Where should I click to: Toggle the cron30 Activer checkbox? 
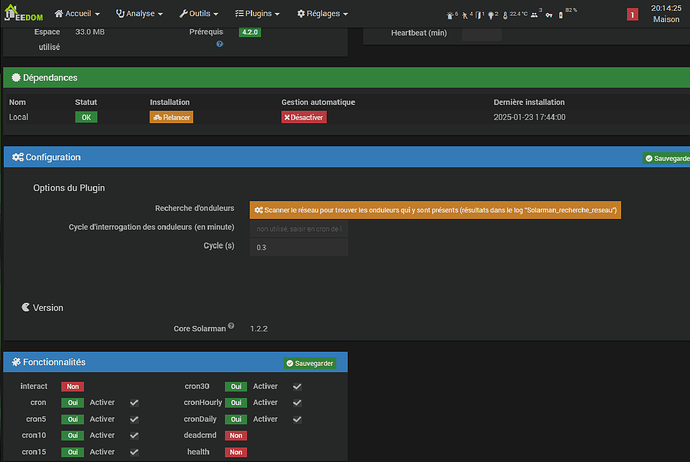coord(297,386)
